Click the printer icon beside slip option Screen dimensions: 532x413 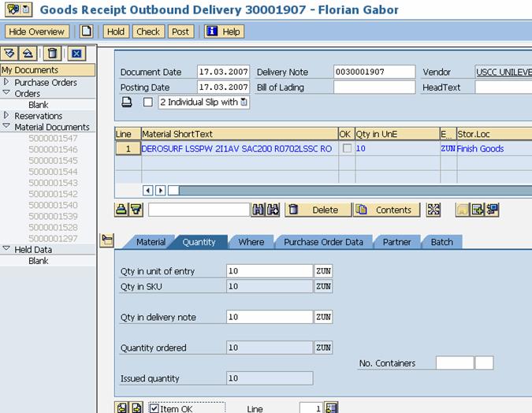click(x=127, y=102)
